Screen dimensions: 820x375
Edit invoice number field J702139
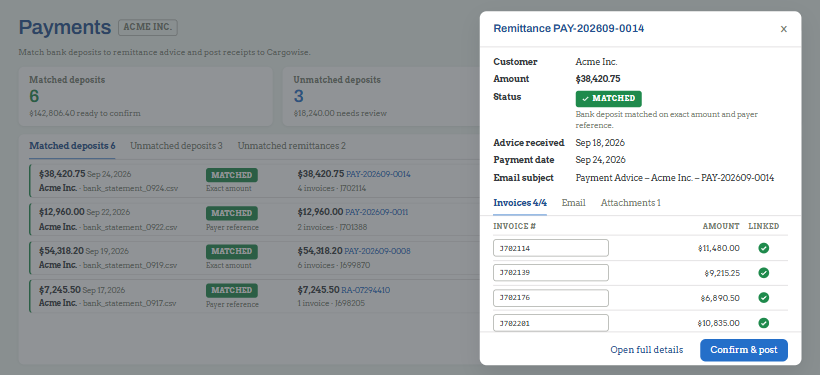pos(551,272)
